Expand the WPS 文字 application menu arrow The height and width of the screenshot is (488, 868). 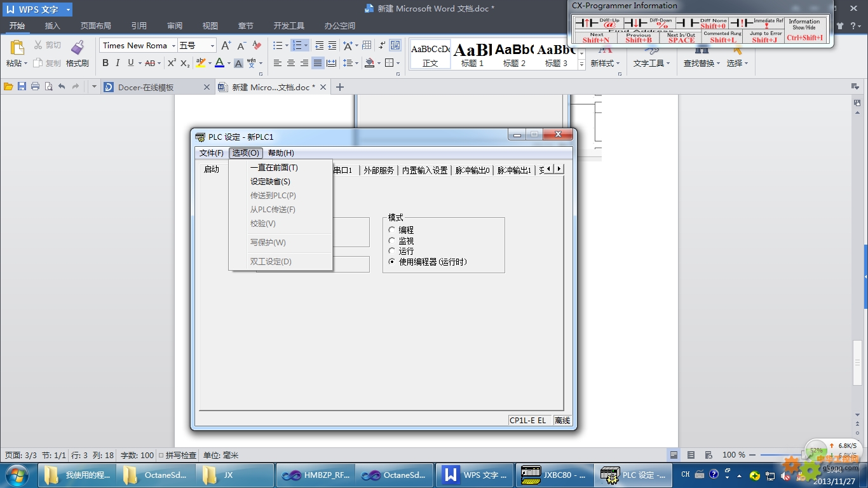click(68, 10)
